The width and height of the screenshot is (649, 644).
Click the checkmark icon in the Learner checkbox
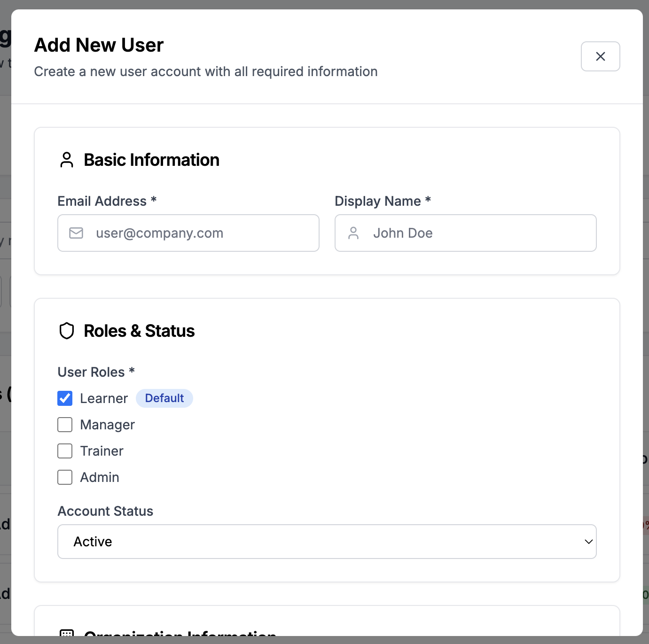[x=65, y=398]
